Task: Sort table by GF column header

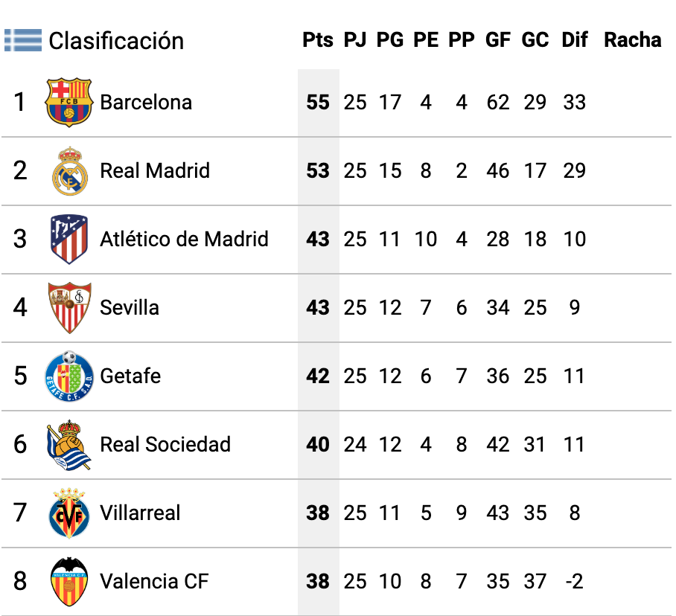Action: [498, 39]
